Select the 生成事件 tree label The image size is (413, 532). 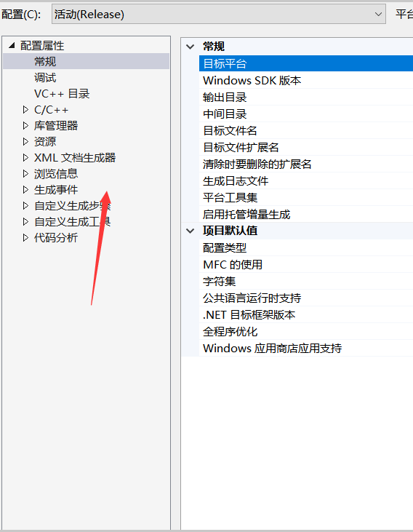56,190
